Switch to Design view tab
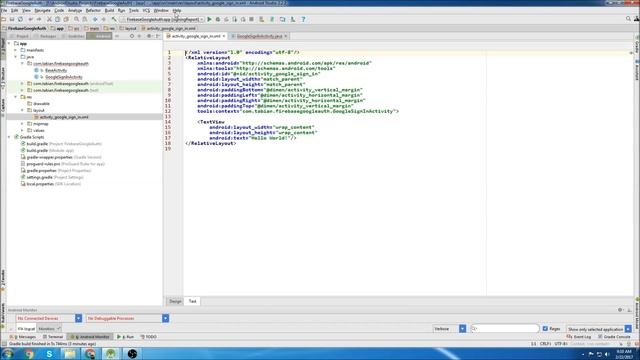640x360 pixels. pyautogui.click(x=175, y=301)
